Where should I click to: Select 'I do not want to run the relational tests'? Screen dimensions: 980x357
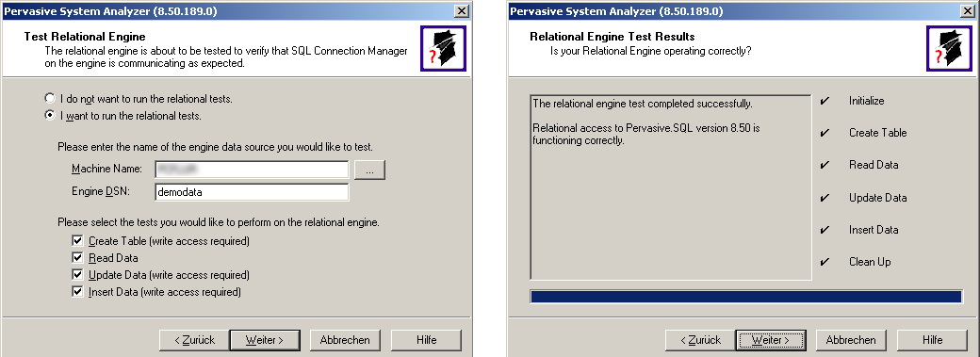pyautogui.click(x=50, y=99)
